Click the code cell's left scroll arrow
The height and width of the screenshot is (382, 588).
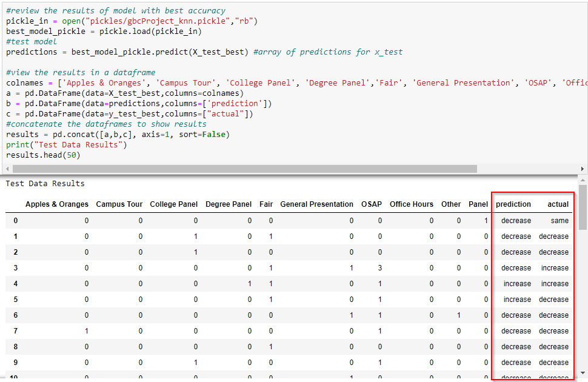[8, 169]
